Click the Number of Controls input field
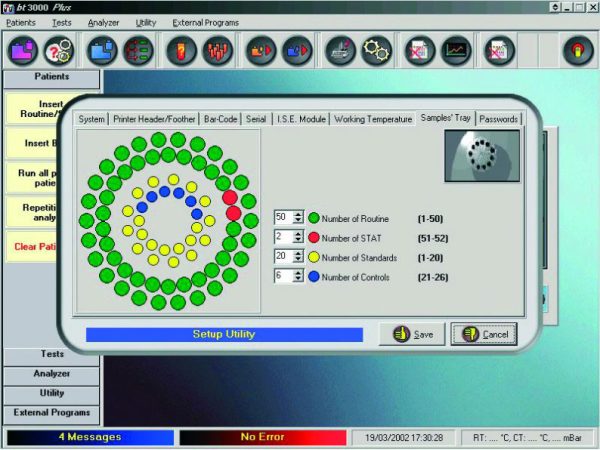600x450 pixels. point(284,276)
